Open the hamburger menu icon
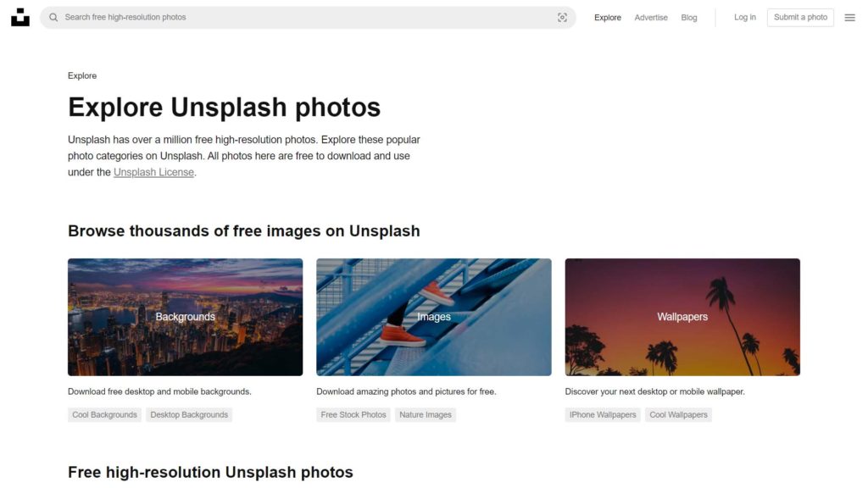This screenshot has width=868, height=488. pos(849,18)
